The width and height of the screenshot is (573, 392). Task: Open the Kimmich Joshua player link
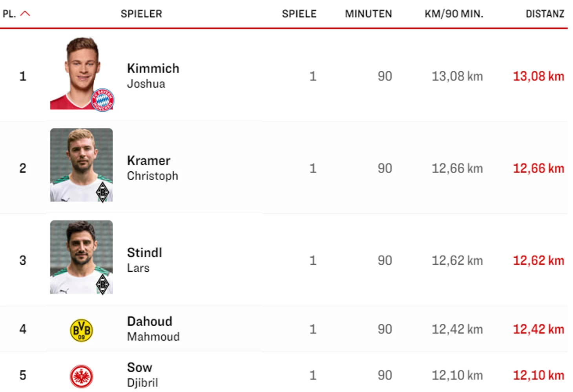[153, 76]
